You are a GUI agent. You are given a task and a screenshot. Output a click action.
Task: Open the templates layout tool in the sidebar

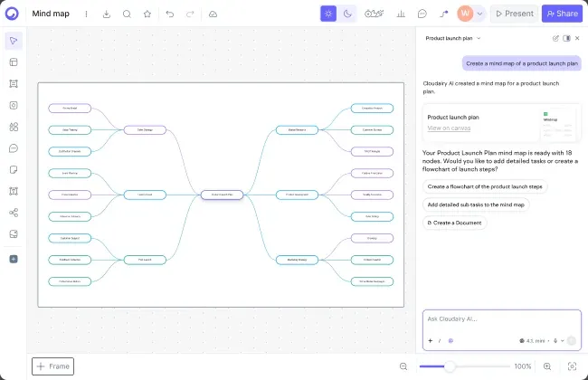click(x=14, y=62)
